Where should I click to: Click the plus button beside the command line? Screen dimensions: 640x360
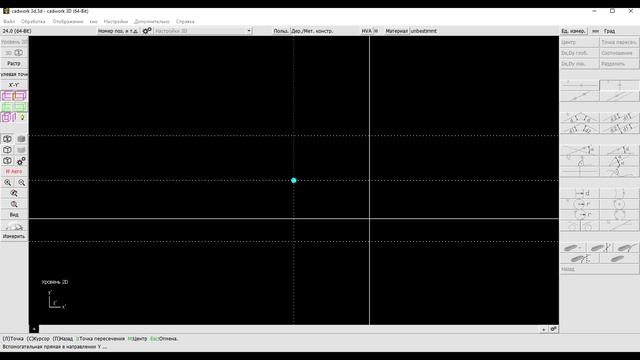(x=543, y=329)
